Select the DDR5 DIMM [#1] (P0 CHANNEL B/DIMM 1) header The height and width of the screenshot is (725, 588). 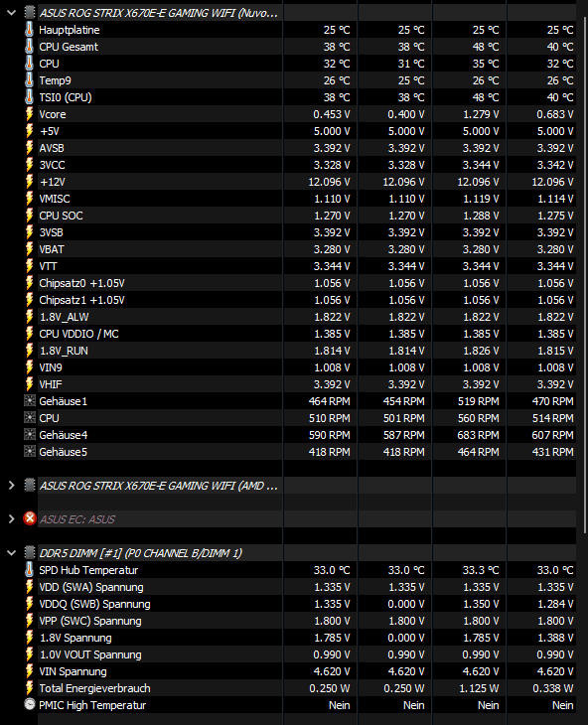140,553
